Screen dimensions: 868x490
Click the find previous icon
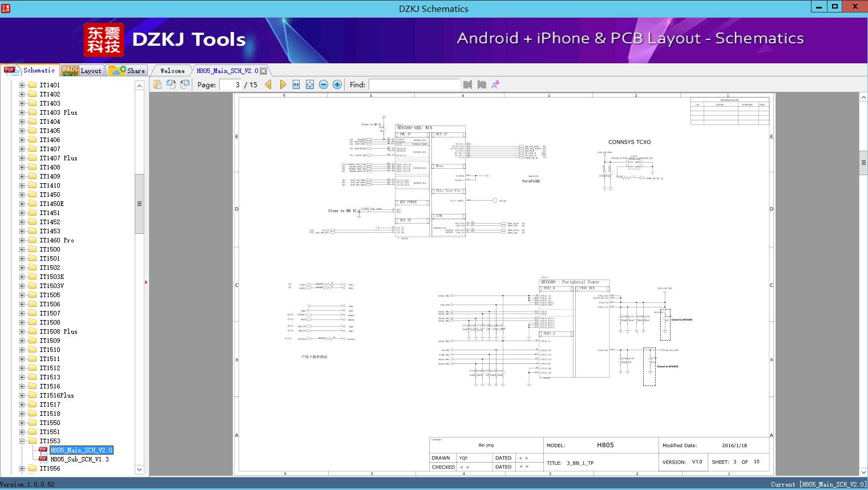click(467, 84)
